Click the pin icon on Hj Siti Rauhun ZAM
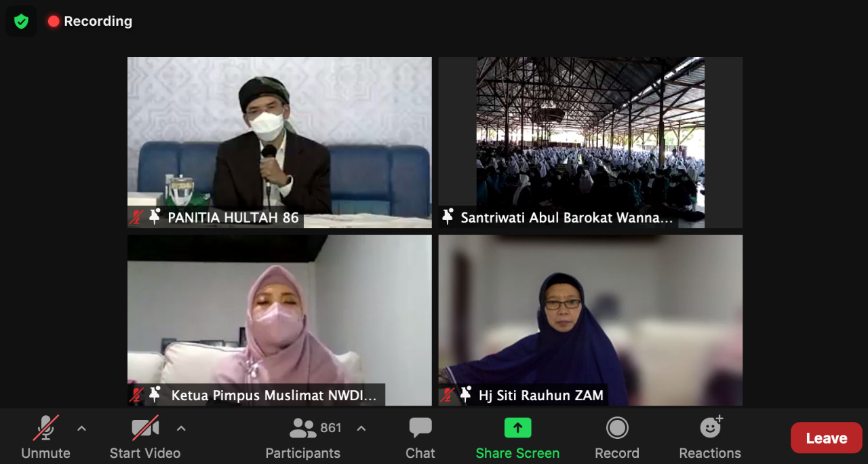 click(x=466, y=394)
